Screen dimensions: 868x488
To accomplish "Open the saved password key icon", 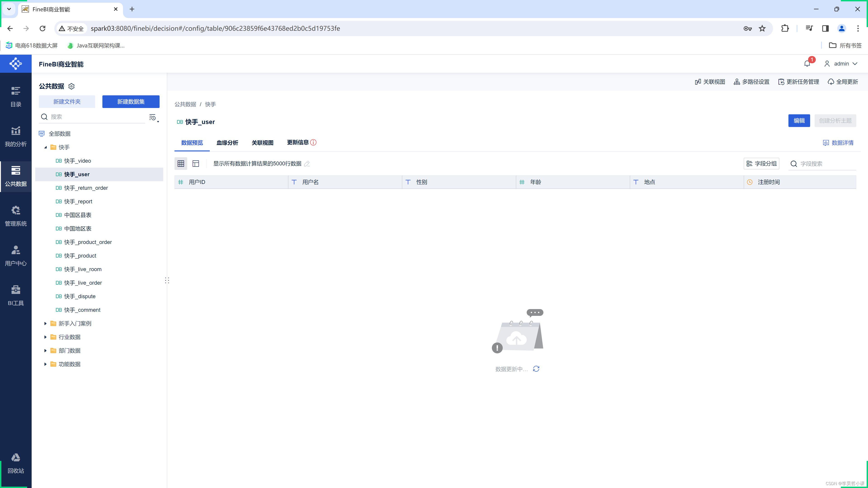I will [747, 29].
